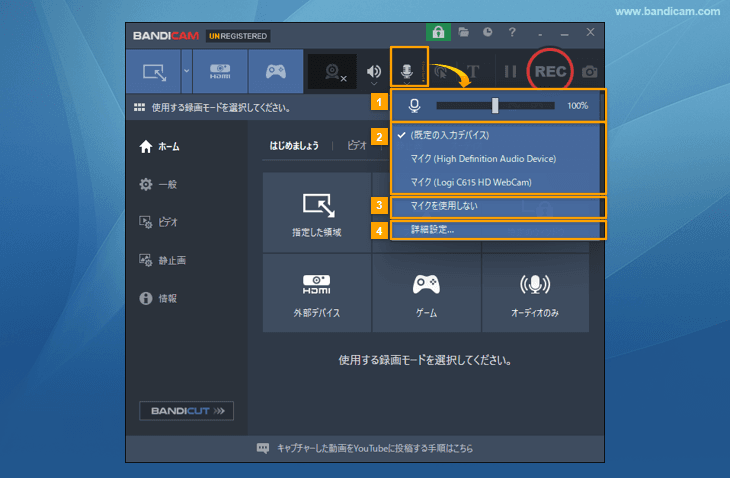Select the HDMI device recording mode
The width and height of the screenshot is (730, 478).
tap(220, 72)
